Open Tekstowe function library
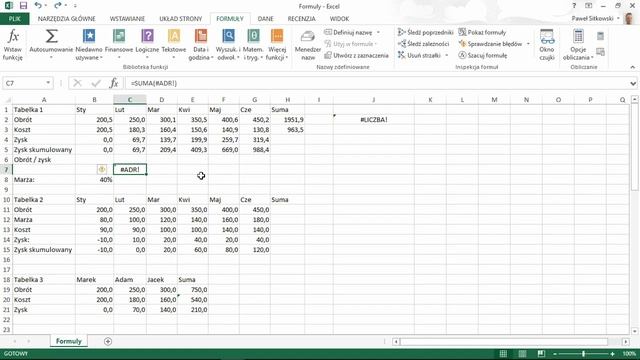The image size is (640, 360). pos(174,45)
